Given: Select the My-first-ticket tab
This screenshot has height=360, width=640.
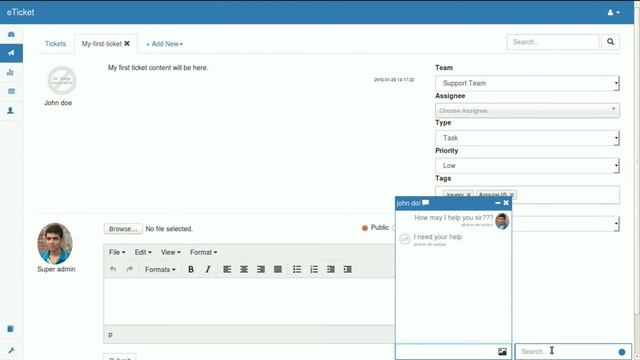Looking at the screenshot, I should point(101,44).
